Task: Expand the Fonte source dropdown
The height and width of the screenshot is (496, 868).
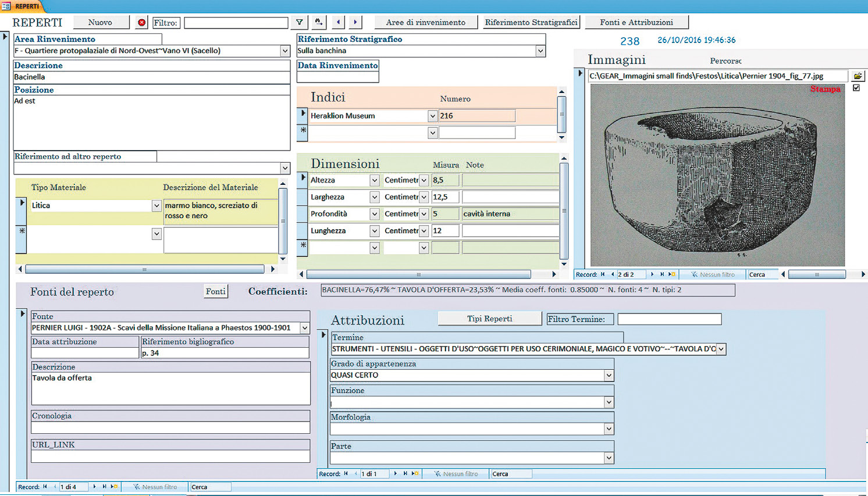Action: pyautogui.click(x=305, y=328)
